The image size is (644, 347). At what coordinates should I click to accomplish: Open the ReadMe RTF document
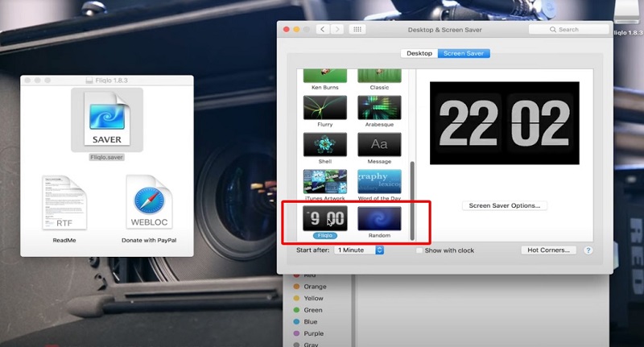coord(64,202)
